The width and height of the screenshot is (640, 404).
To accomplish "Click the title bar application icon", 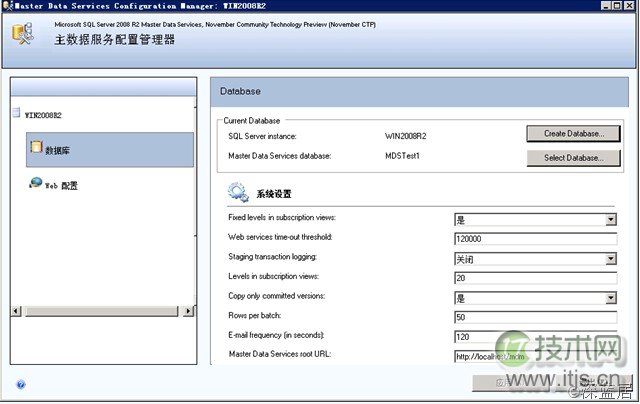I will coord(7,5).
